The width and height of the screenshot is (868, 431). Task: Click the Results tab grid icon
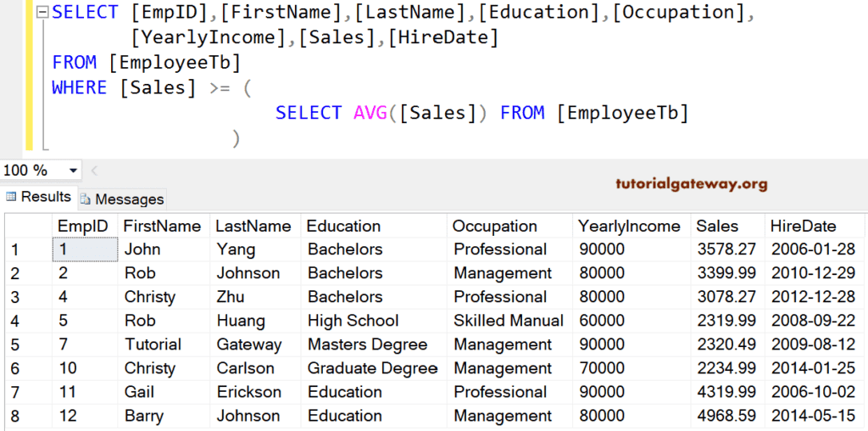(x=12, y=197)
